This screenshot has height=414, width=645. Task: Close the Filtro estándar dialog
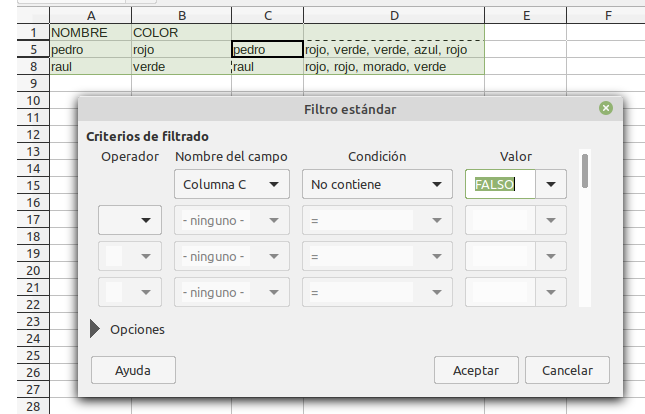coord(605,108)
